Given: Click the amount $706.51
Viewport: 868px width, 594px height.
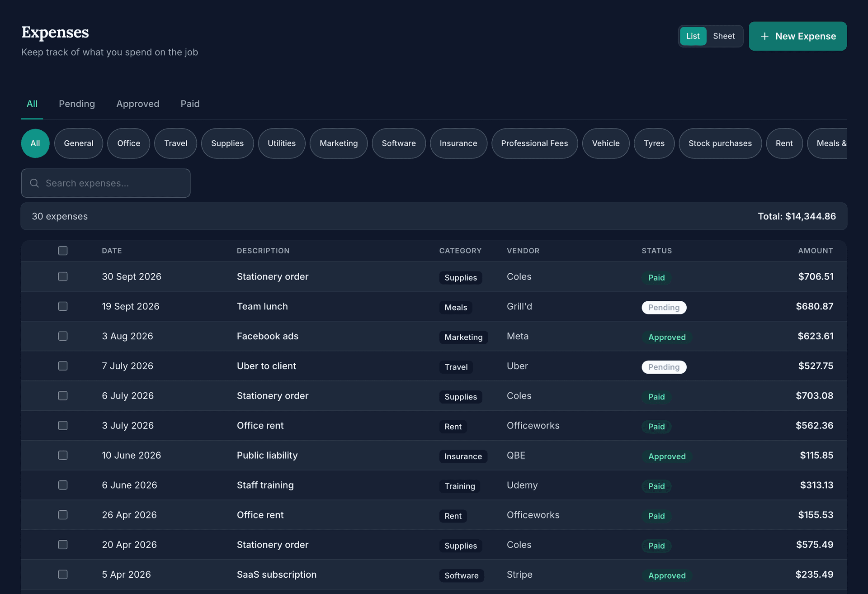Looking at the screenshot, I should pos(816,276).
